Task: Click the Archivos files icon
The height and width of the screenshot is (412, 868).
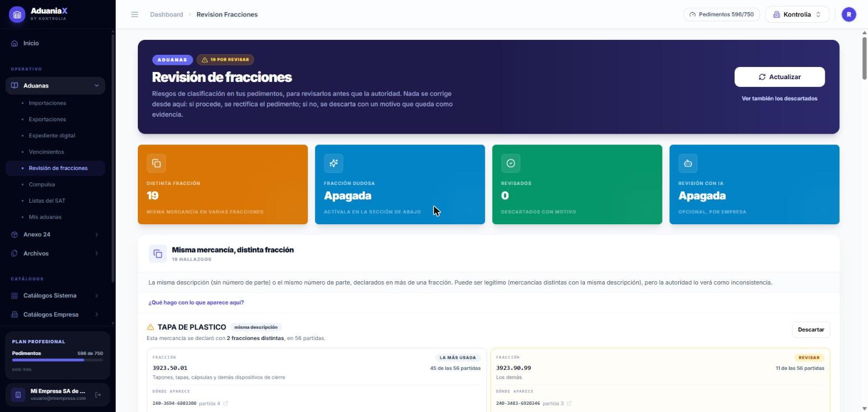Action: [x=14, y=254]
